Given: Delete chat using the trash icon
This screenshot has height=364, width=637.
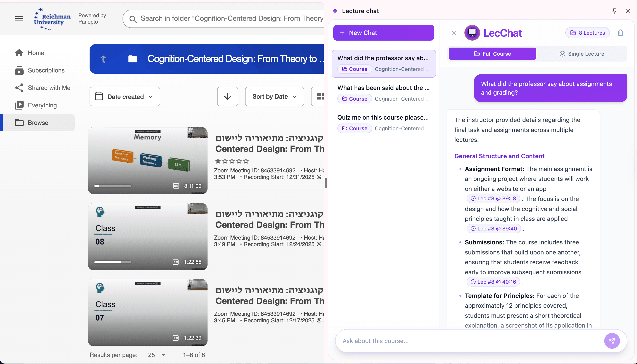Looking at the screenshot, I should click(x=620, y=33).
